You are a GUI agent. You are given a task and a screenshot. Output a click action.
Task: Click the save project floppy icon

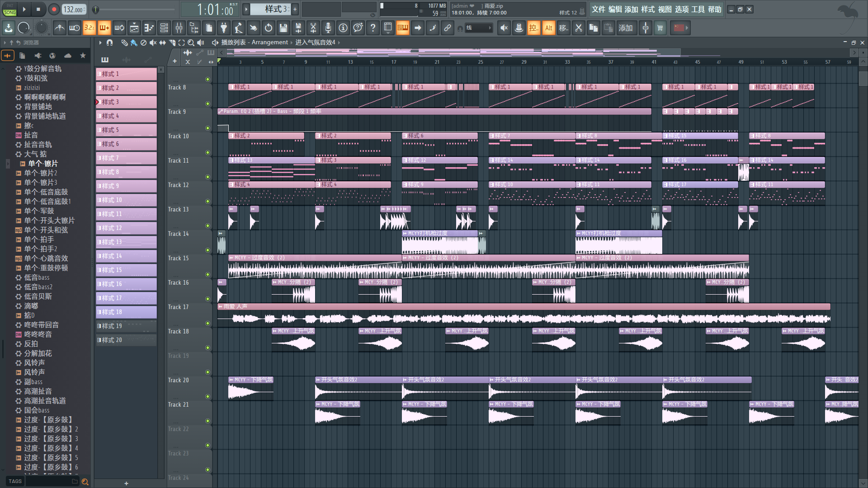tap(283, 28)
